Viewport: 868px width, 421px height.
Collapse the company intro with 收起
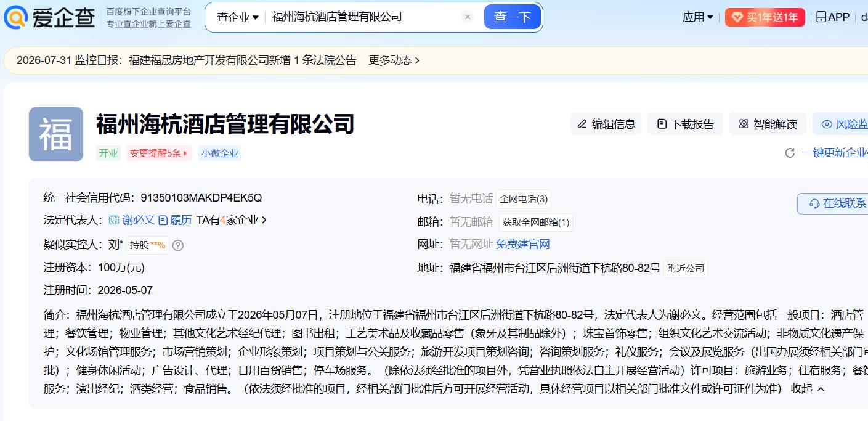tap(808, 389)
